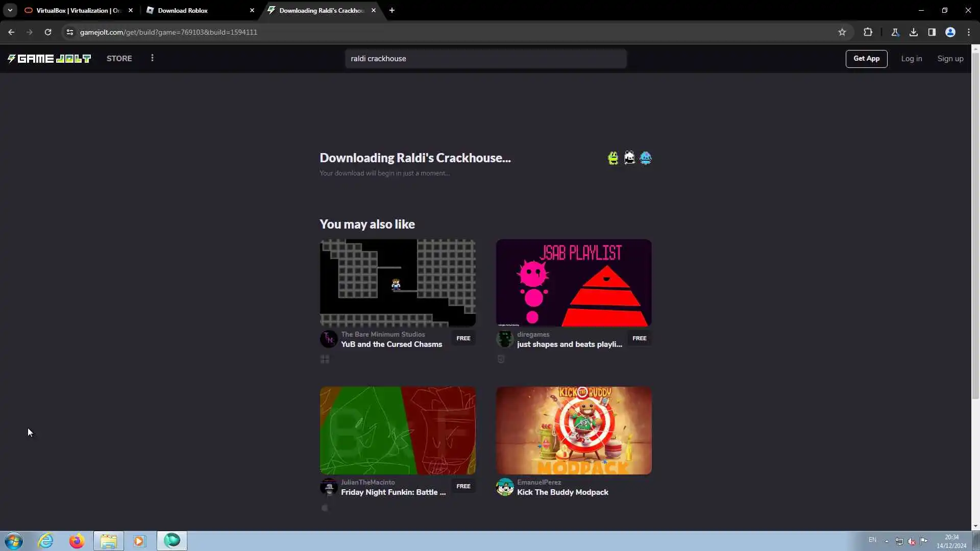Click the raldi crackhouse search field
Viewport: 980px width, 551px height.
pos(485,59)
